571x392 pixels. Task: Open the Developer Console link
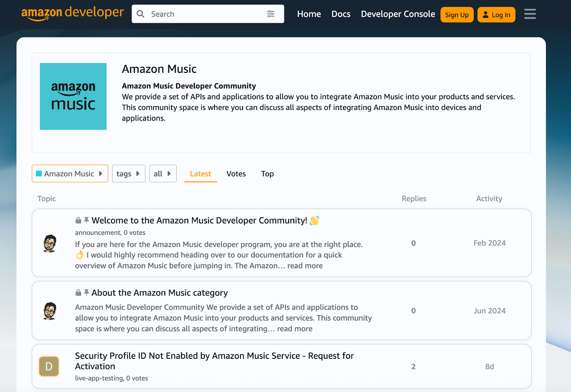[398, 14]
